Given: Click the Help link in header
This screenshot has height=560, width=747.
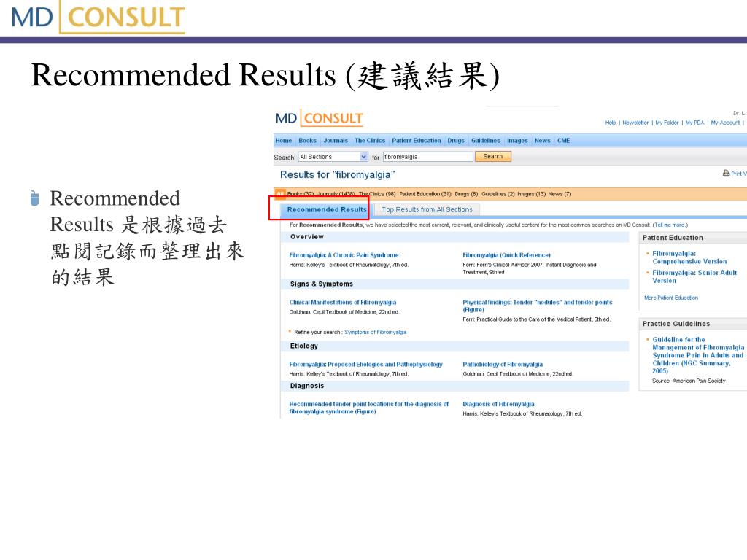Looking at the screenshot, I should pos(611,122).
